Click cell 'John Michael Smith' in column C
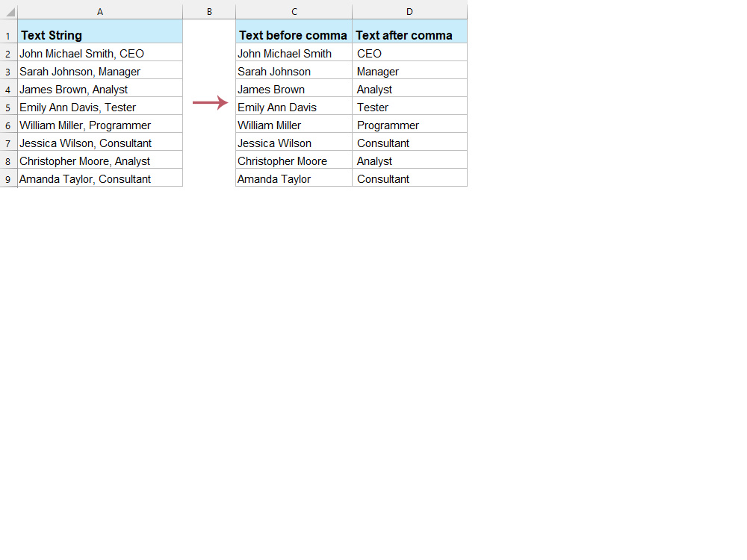 [294, 52]
